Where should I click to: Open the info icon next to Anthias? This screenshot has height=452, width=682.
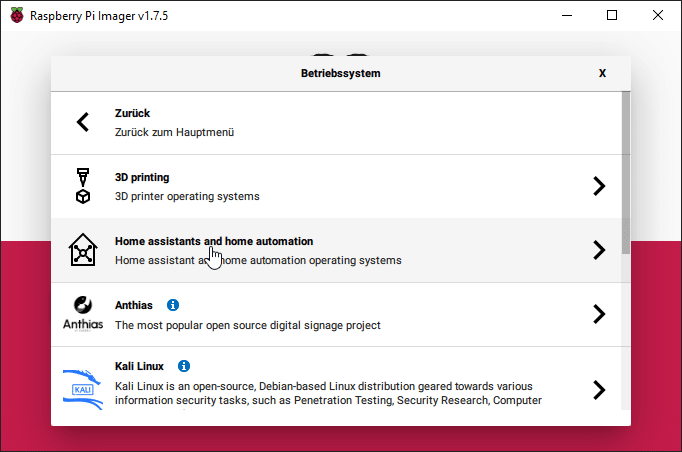click(173, 305)
